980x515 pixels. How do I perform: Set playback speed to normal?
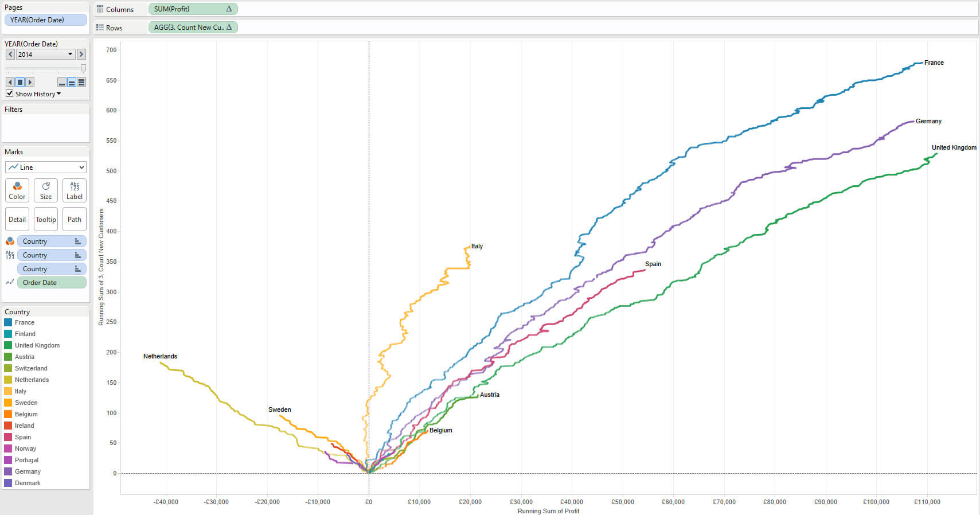pyautogui.click(x=72, y=82)
